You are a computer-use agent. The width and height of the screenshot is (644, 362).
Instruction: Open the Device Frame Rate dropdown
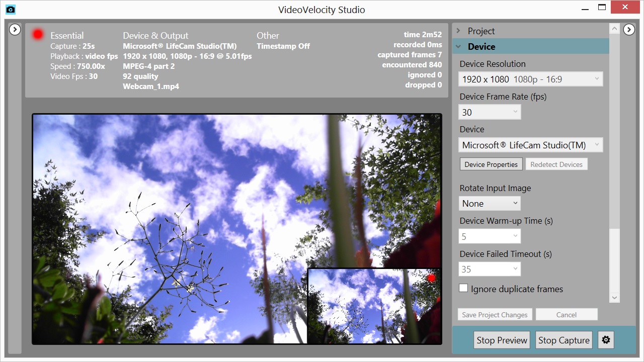pyautogui.click(x=490, y=112)
